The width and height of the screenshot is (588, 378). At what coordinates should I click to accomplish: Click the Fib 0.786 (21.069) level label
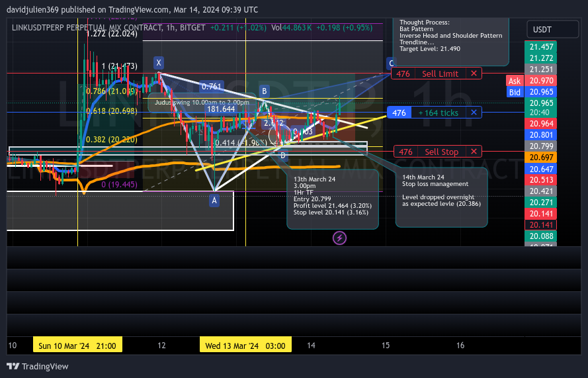coord(110,91)
